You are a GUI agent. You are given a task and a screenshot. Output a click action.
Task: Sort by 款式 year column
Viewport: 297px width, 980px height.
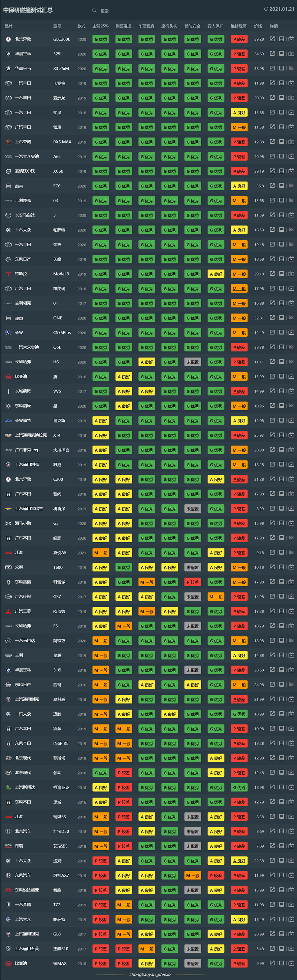tap(82, 26)
